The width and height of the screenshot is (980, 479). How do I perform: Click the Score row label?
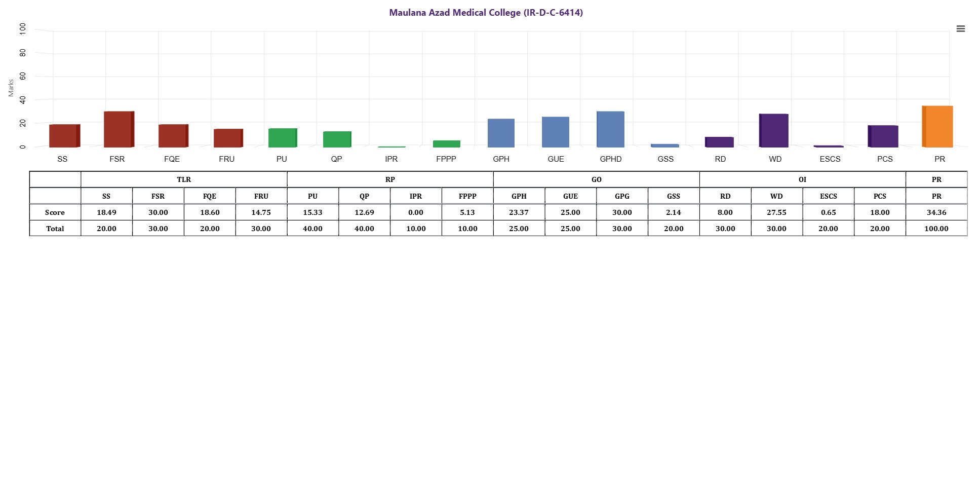[x=55, y=212]
